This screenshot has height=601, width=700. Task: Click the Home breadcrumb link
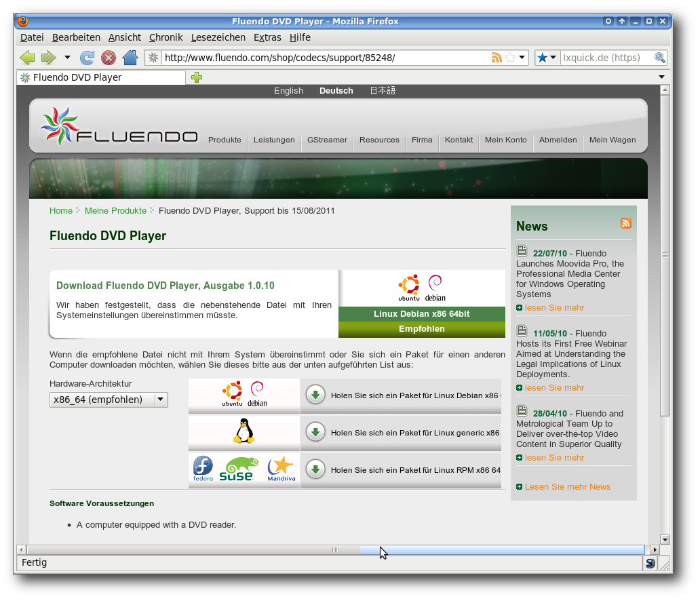(61, 211)
